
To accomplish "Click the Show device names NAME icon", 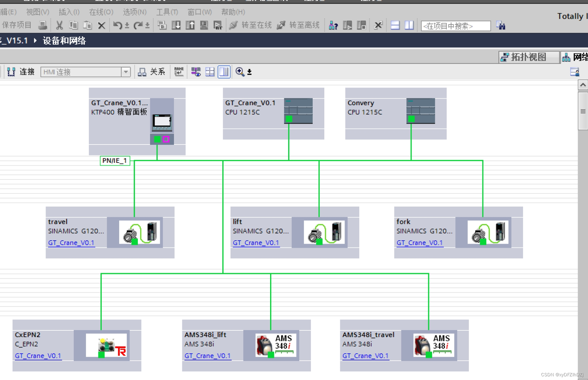I will click(179, 72).
